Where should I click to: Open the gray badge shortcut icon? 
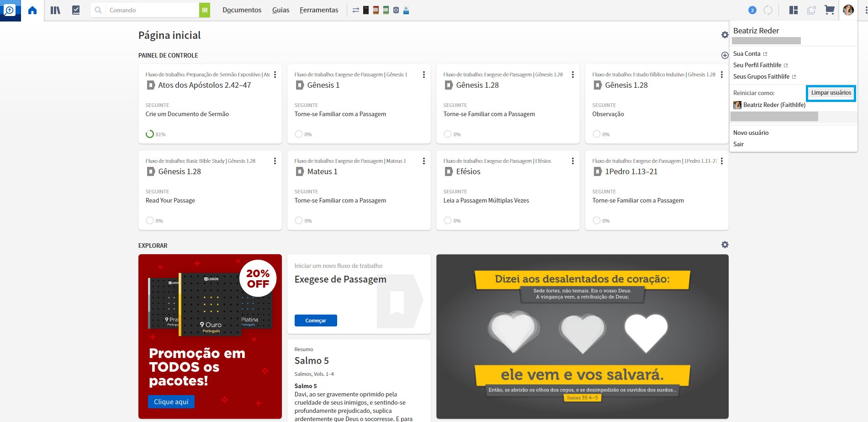396,10
